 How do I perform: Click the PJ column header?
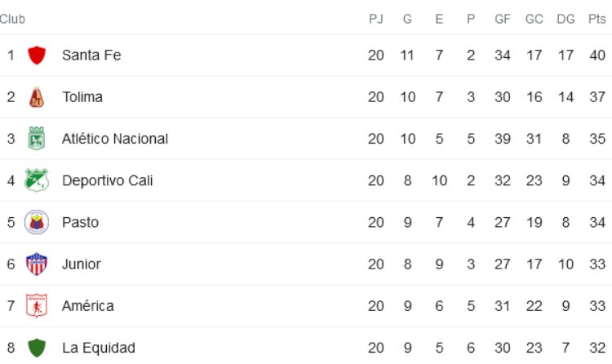click(376, 19)
